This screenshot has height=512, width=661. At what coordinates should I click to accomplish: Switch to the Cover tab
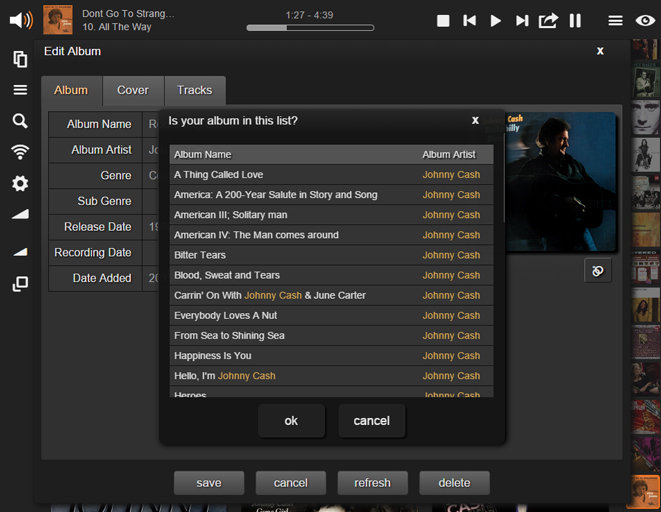pyautogui.click(x=133, y=90)
